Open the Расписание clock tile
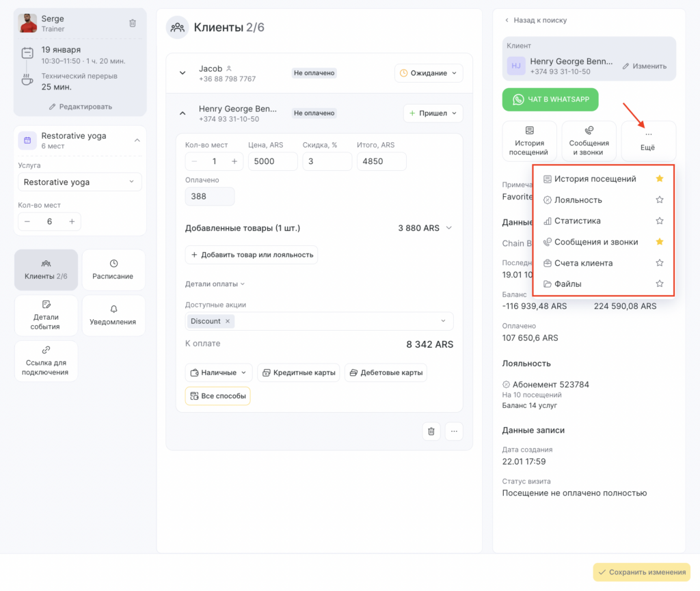 pos(113,270)
